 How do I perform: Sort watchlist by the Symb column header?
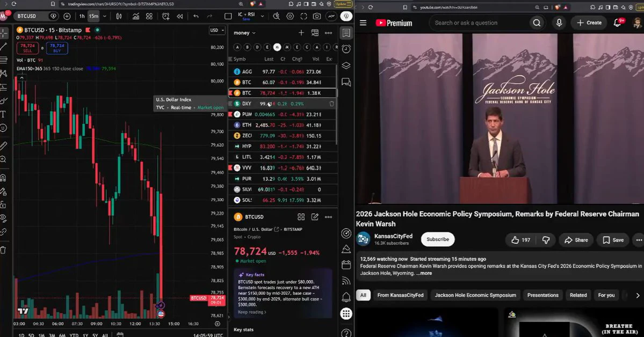[x=240, y=59]
